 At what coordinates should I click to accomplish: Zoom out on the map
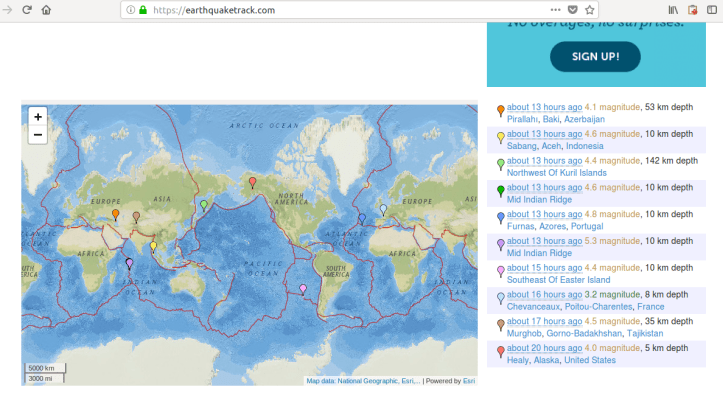38,135
